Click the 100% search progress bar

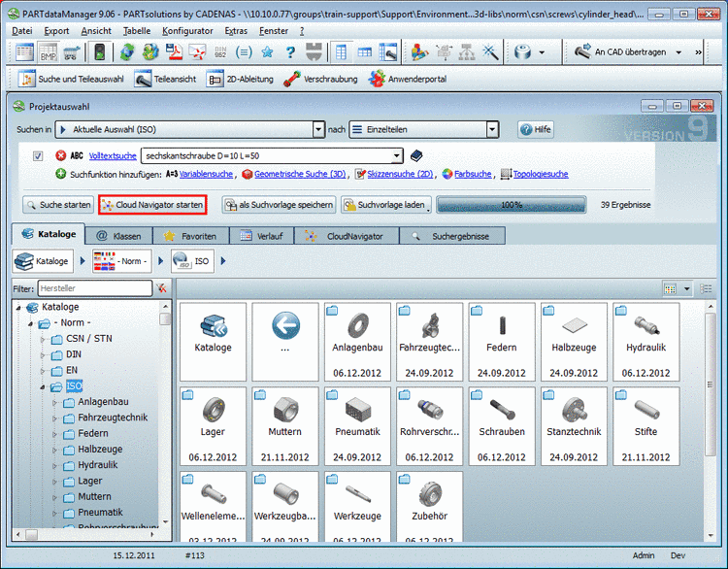point(512,205)
